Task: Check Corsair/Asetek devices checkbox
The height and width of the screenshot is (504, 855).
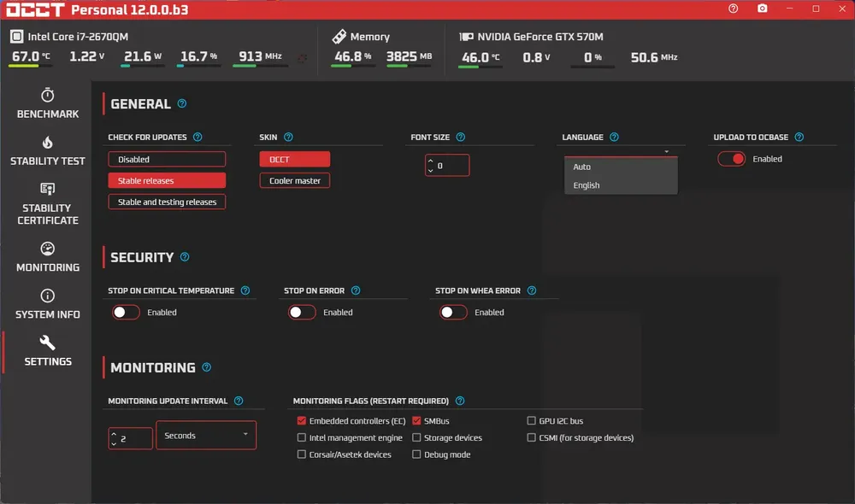Action: point(302,454)
